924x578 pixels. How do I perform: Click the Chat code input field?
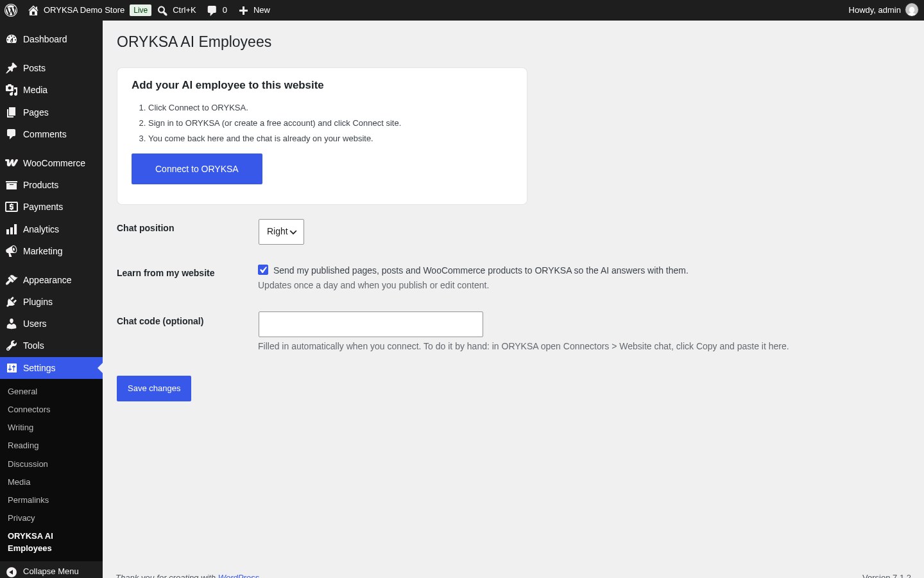click(371, 324)
